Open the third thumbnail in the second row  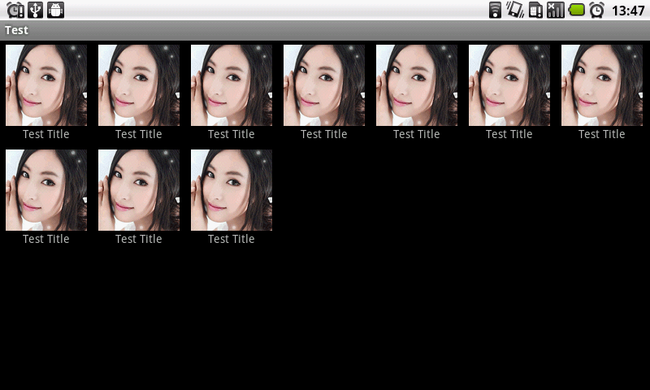tap(231, 190)
